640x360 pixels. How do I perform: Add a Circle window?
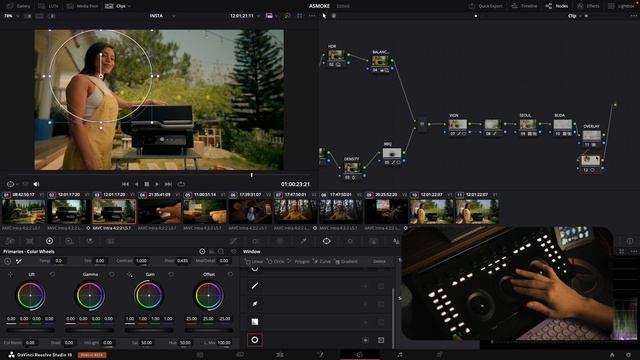click(x=276, y=261)
